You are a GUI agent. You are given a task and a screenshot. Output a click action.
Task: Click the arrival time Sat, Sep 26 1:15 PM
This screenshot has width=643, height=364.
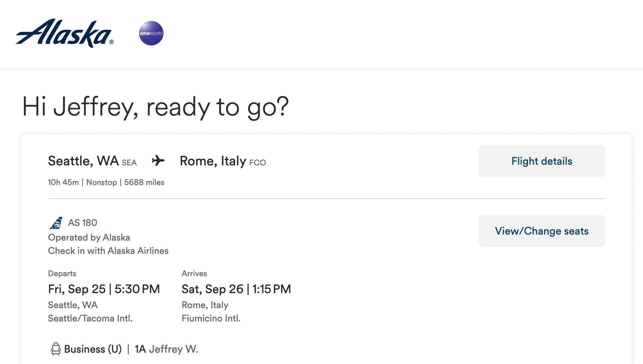click(236, 289)
